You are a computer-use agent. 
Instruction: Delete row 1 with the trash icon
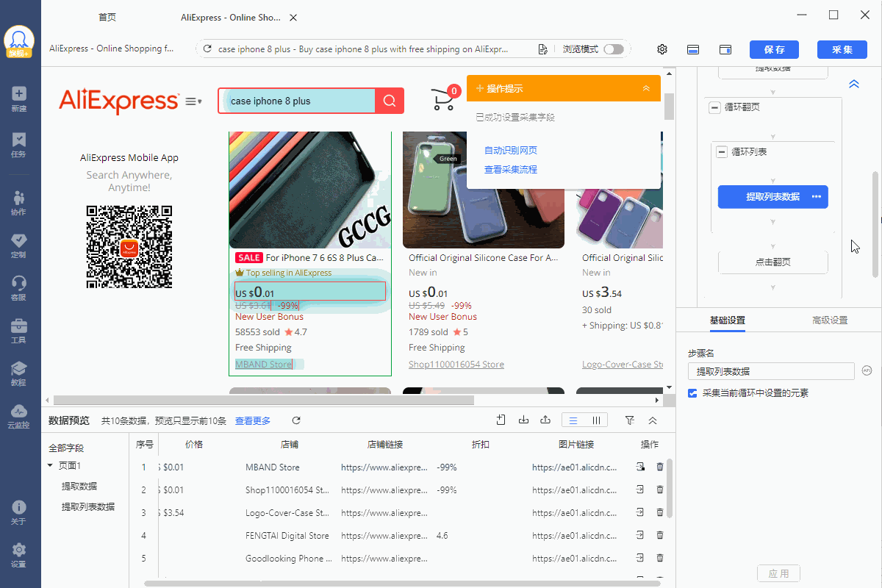(x=660, y=467)
